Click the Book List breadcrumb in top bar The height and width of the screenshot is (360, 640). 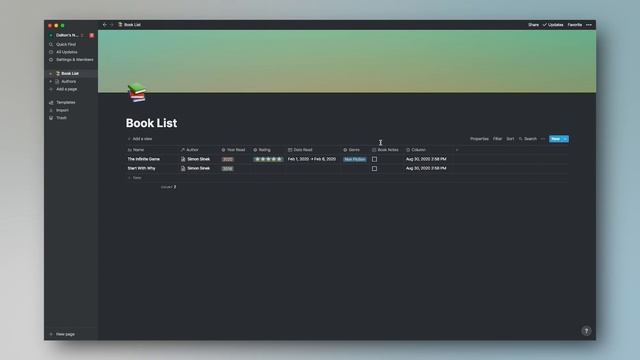point(129,25)
